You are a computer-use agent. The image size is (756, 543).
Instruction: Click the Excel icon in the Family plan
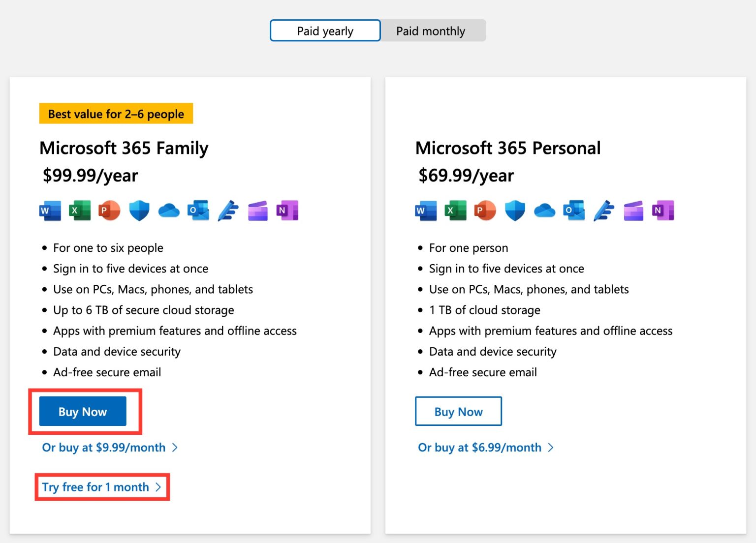[80, 210]
